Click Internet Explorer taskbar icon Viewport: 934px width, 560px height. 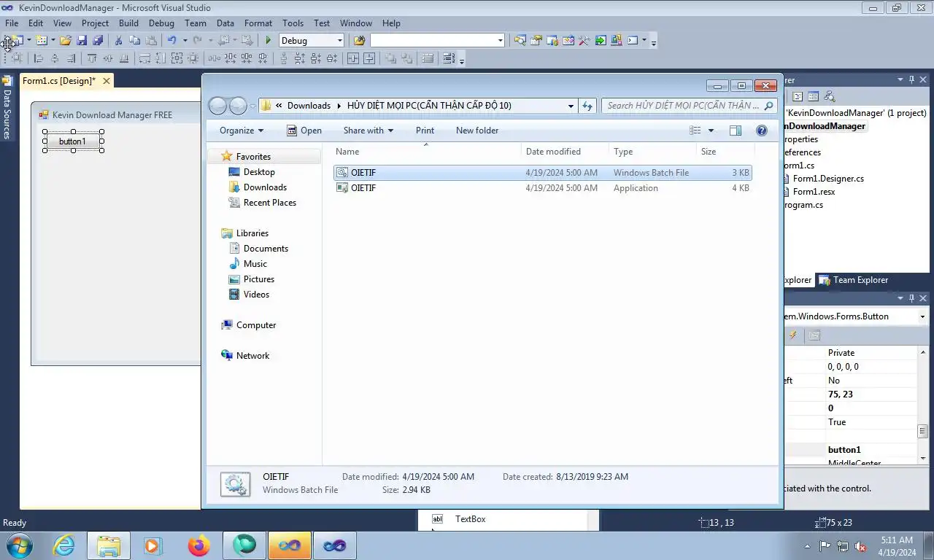click(64, 545)
